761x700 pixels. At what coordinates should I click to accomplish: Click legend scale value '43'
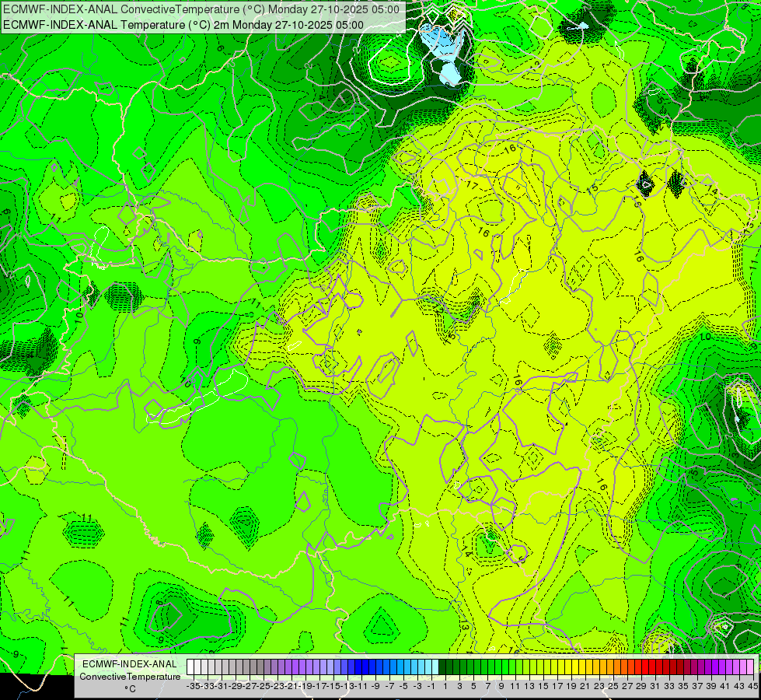click(739, 686)
